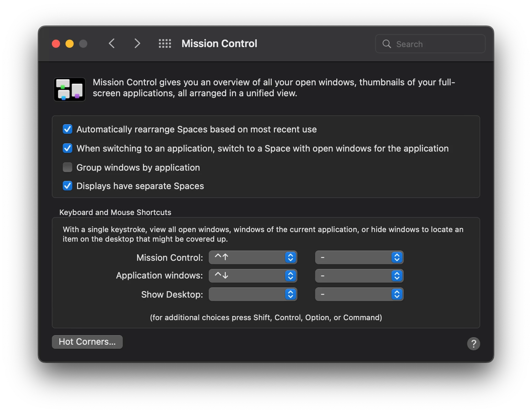Screen dimensions: 532x413
Task: Click the 'Mission Control:' shortcut label
Action: coord(170,258)
